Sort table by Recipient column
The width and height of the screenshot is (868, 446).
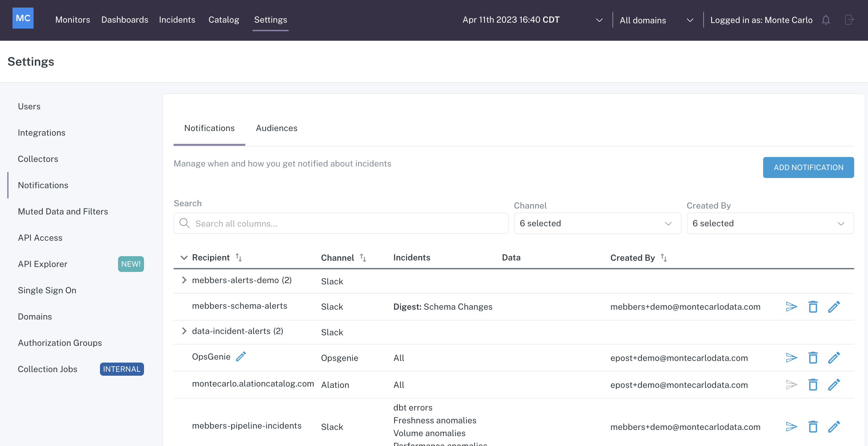(x=239, y=257)
